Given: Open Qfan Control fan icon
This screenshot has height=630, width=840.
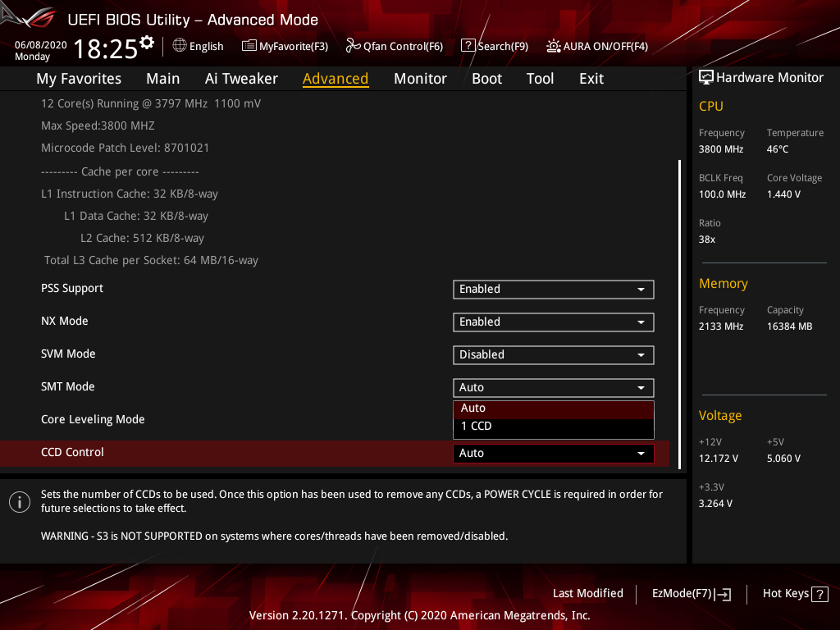Looking at the screenshot, I should point(353,46).
